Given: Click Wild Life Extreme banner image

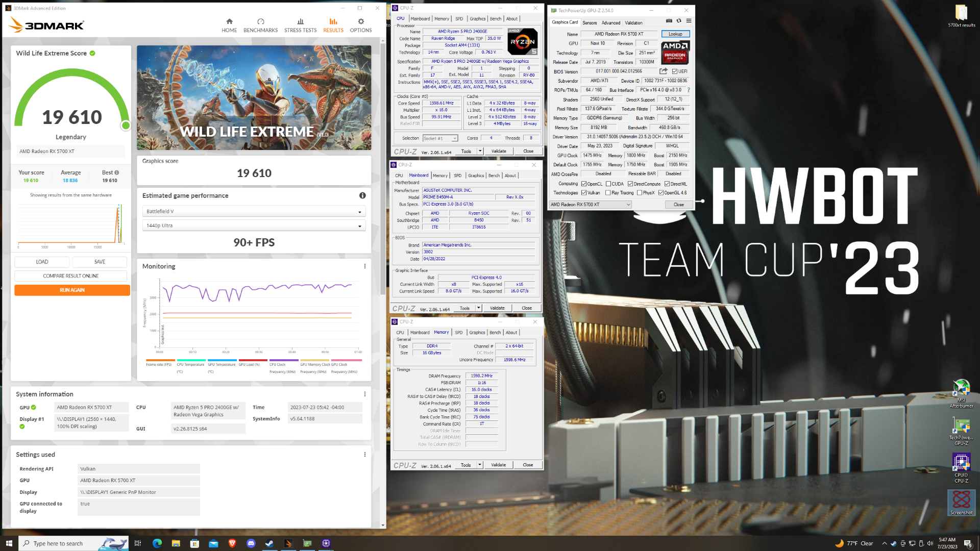Looking at the screenshot, I should click(x=254, y=97).
